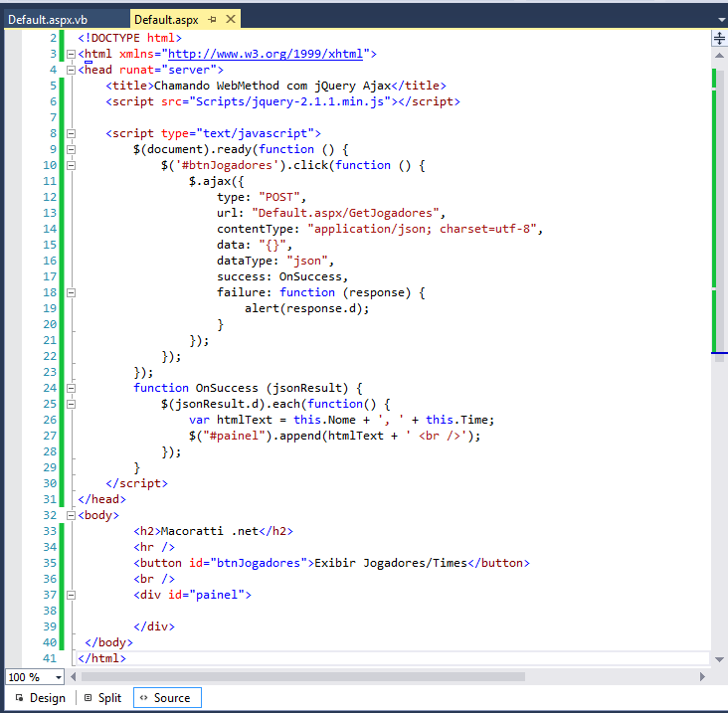Click the 'text/javascript' type attribute value
The height and width of the screenshot is (713, 728).
pos(255,133)
